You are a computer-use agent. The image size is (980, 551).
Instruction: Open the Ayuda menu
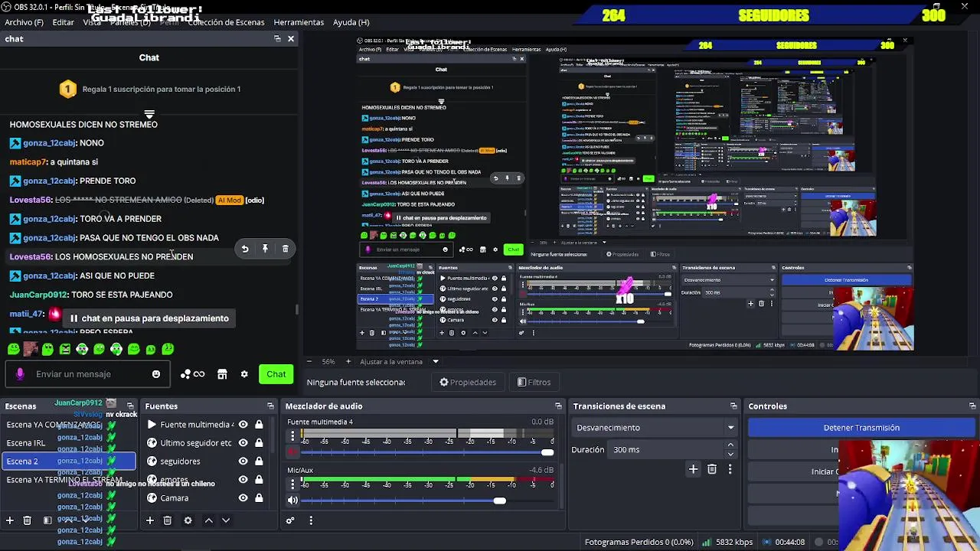[351, 22]
